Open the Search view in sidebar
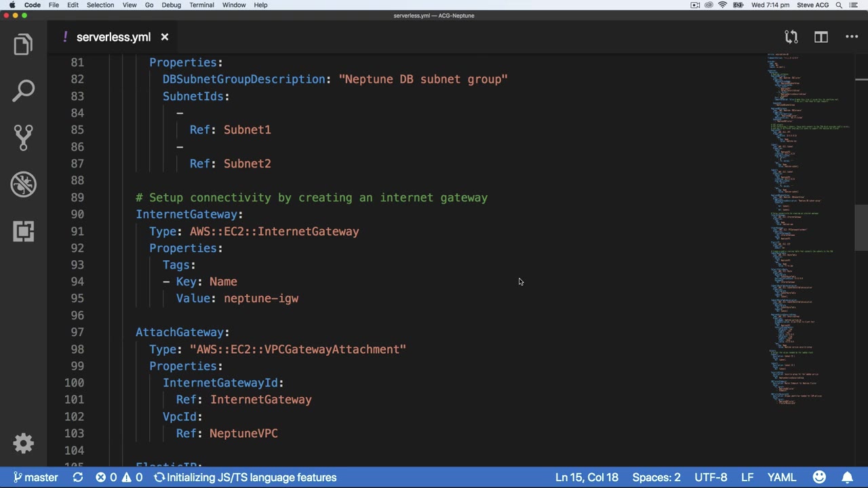This screenshot has width=868, height=488. pos(23,91)
